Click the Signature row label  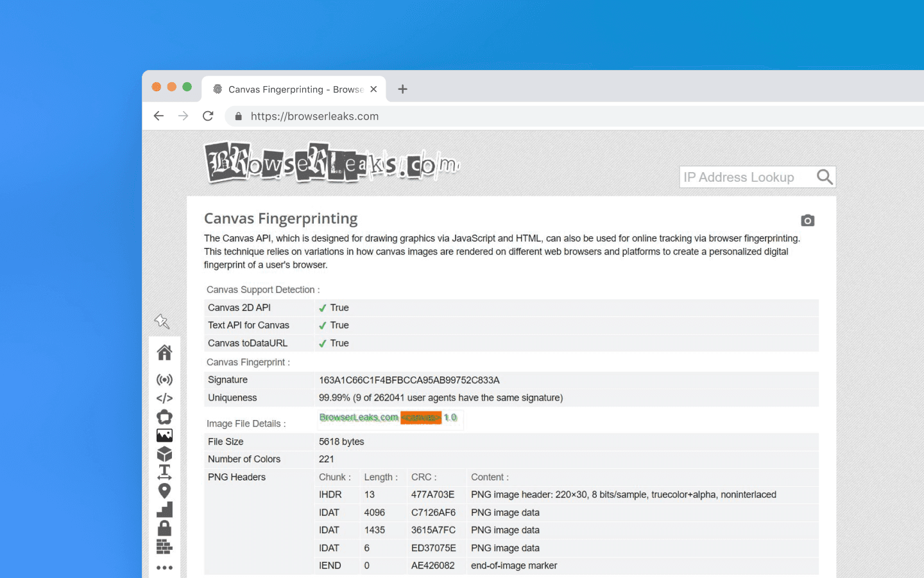pyautogui.click(x=228, y=380)
